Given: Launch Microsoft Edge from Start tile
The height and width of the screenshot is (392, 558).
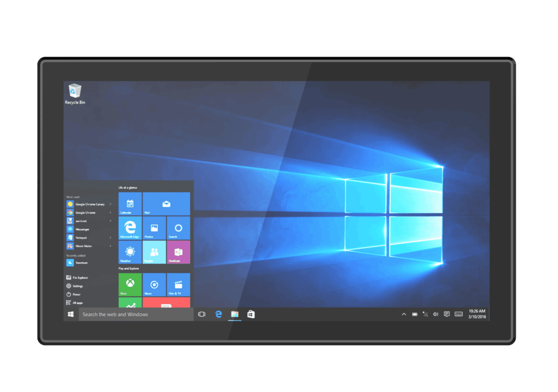Looking at the screenshot, I should (130, 228).
